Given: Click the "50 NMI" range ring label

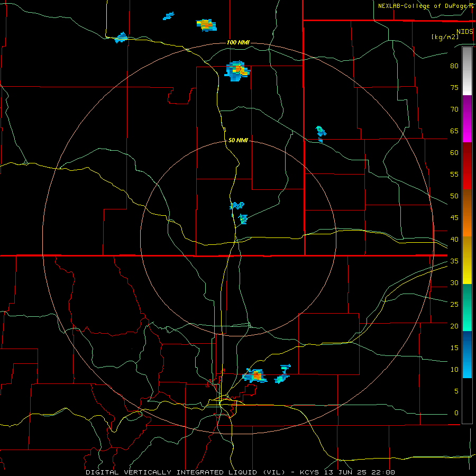Looking at the screenshot, I should coord(238,140).
